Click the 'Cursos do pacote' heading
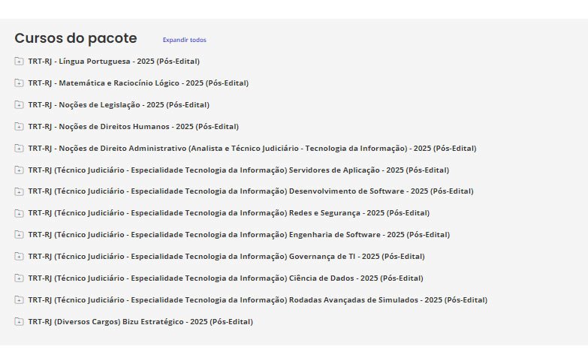The image size is (588, 364). (76, 38)
